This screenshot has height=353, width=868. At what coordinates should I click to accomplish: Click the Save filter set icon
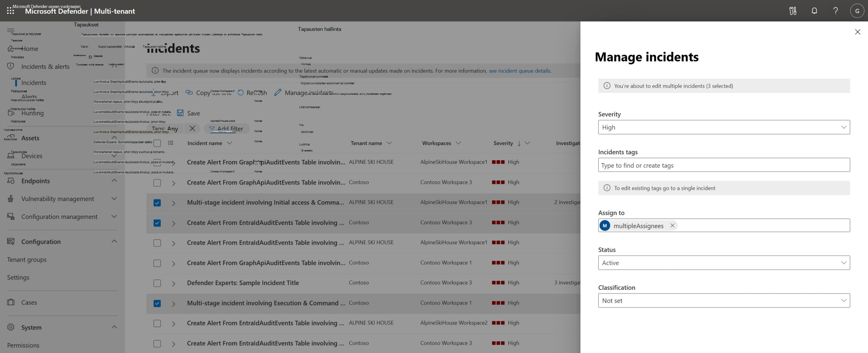pyautogui.click(x=180, y=113)
